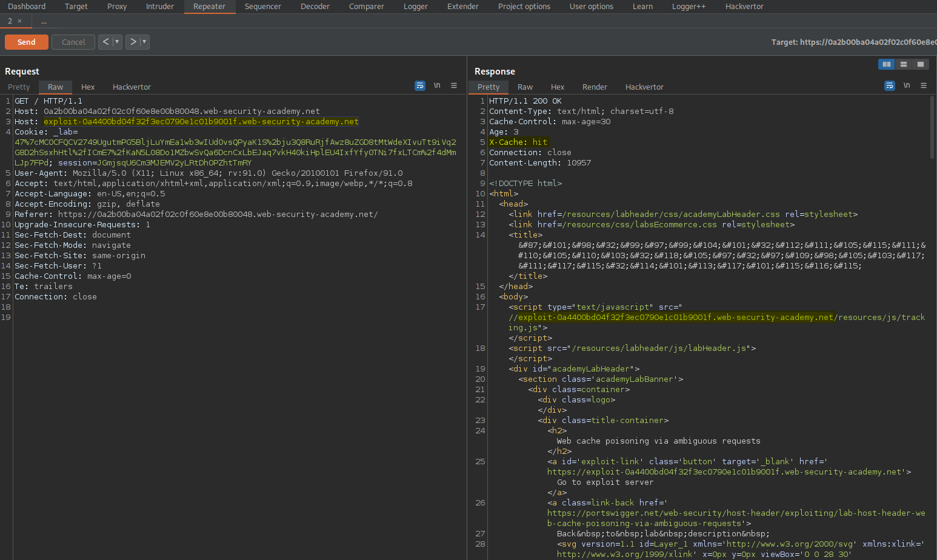Click the Cache-Control: max-age=0 request header
The height and width of the screenshot is (560, 937).
(x=73, y=276)
